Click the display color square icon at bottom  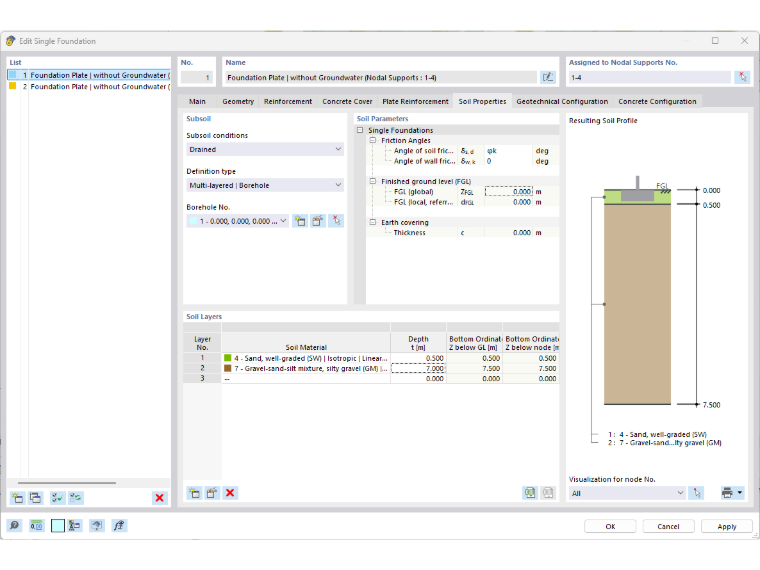click(58, 525)
